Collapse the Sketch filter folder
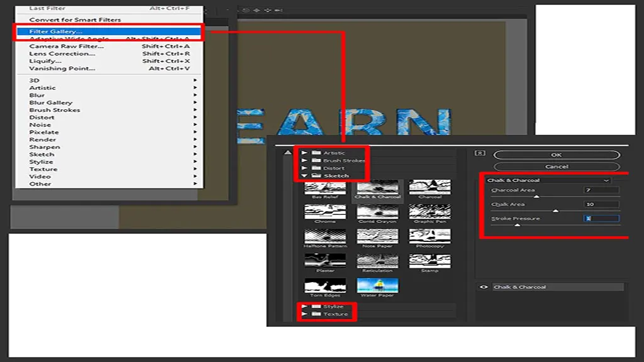The width and height of the screenshot is (644, 362). 304,176
